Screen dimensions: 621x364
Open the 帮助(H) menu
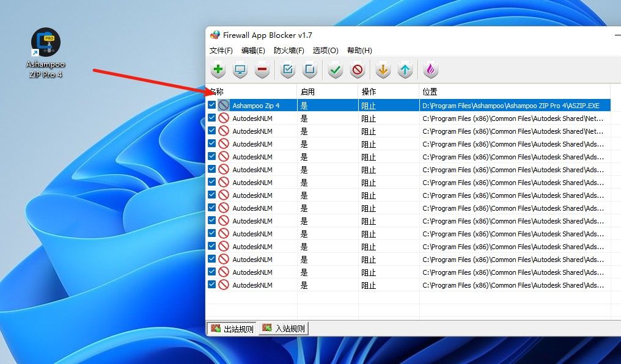point(359,51)
